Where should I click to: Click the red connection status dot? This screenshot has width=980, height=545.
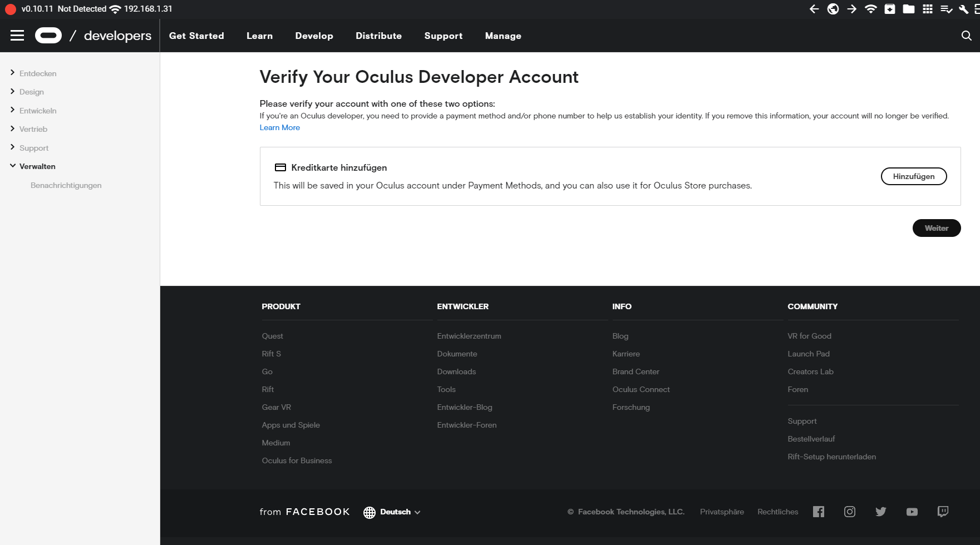(11, 9)
